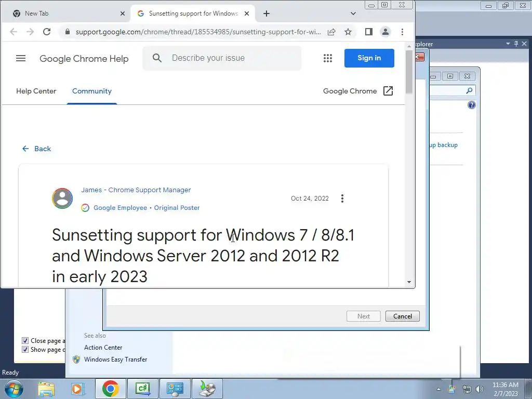The image size is (532, 399).
Task: Select the Community tab
Action: [92, 91]
